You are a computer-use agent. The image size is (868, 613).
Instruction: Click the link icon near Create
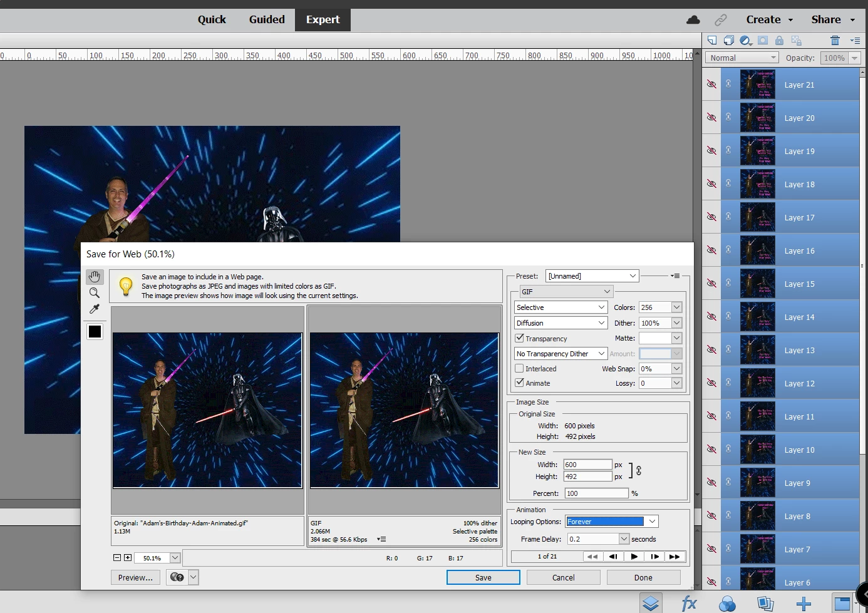coord(721,20)
